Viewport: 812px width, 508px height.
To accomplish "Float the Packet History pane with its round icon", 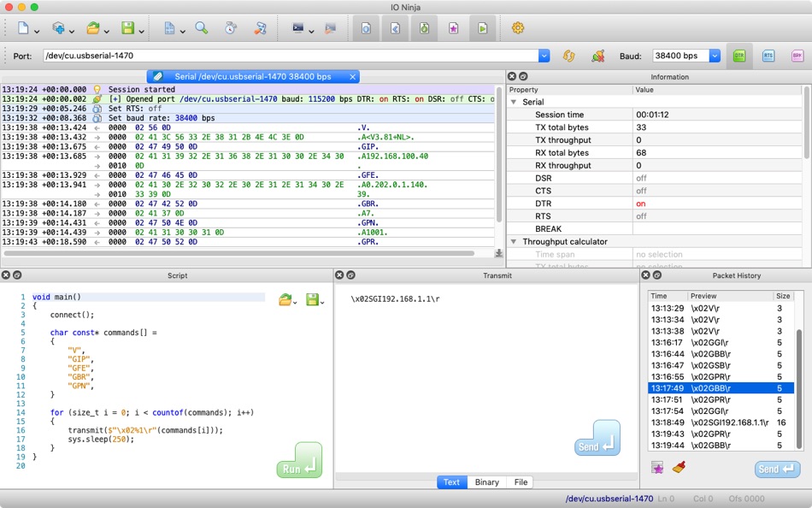I will [657, 275].
